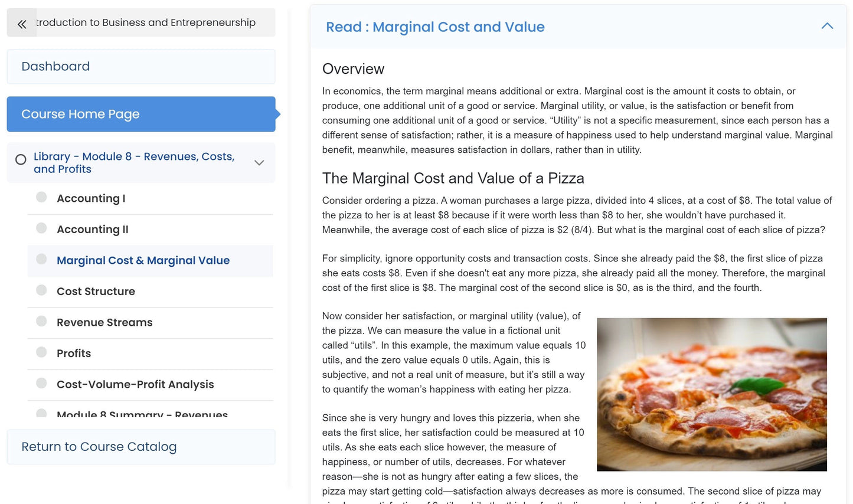Collapse the Library Module 8 section chevron
Viewport: 853px width, 504px height.
click(259, 163)
